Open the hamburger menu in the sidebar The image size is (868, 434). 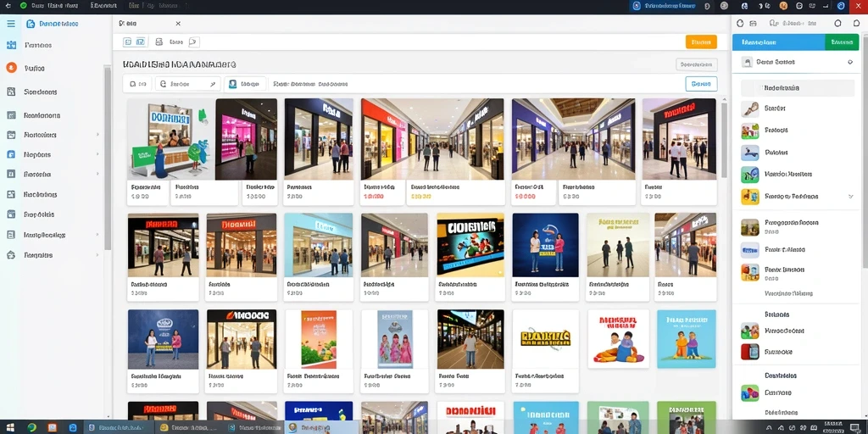(10, 24)
